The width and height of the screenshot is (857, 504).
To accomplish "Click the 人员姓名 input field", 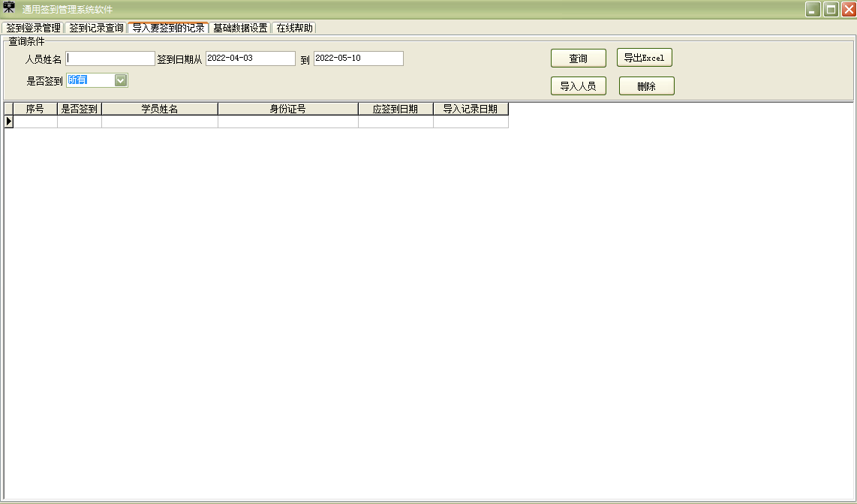I will (x=110, y=58).
